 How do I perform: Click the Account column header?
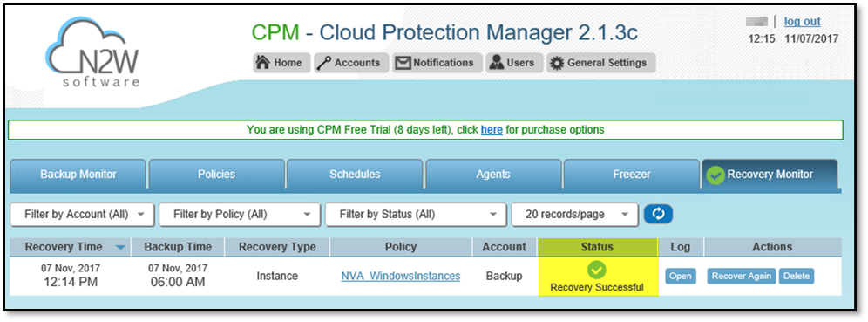click(505, 247)
